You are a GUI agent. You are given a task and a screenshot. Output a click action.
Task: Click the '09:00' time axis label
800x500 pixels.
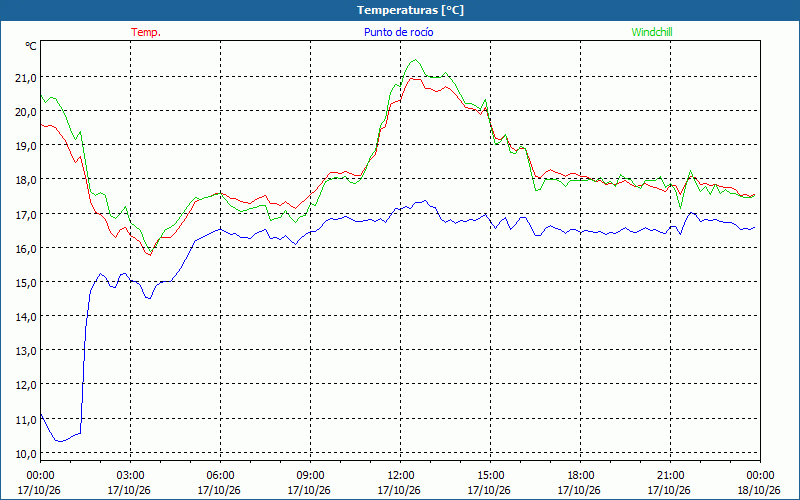coord(310,476)
